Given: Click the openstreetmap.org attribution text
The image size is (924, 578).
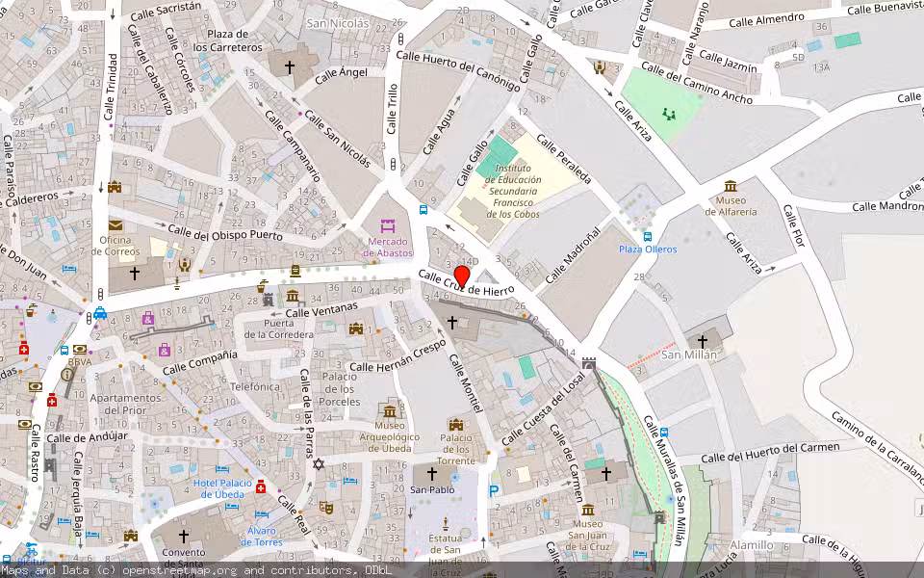Looking at the screenshot, I should click(179, 570).
